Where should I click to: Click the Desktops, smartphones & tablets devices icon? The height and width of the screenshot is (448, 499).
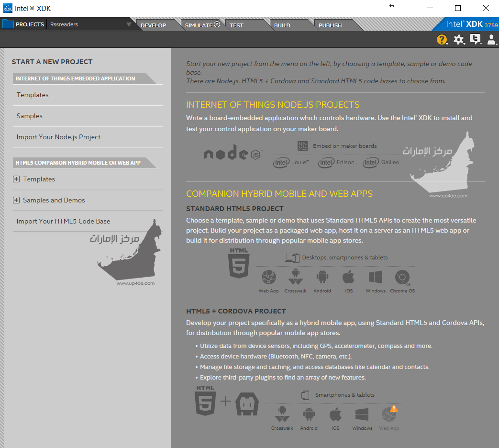[292, 258]
